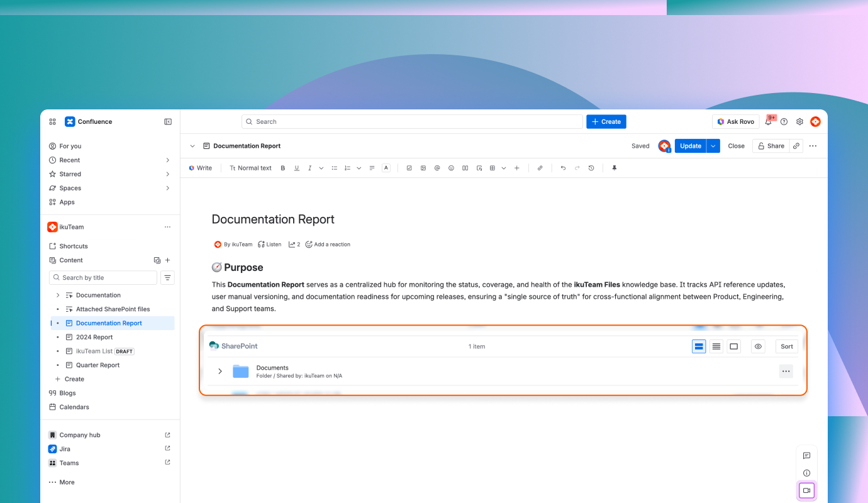Viewport: 868px width, 503px height.
Task: Click the Share button
Action: click(771, 146)
